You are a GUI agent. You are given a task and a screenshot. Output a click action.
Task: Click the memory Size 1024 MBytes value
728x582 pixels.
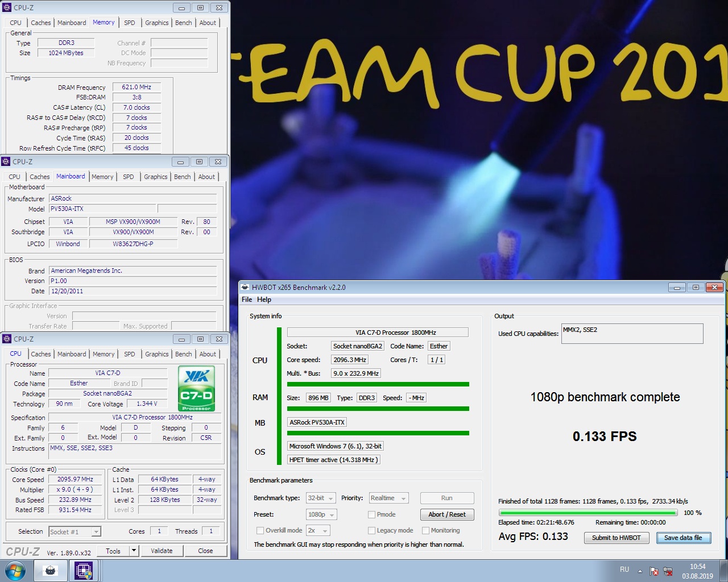click(66, 53)
